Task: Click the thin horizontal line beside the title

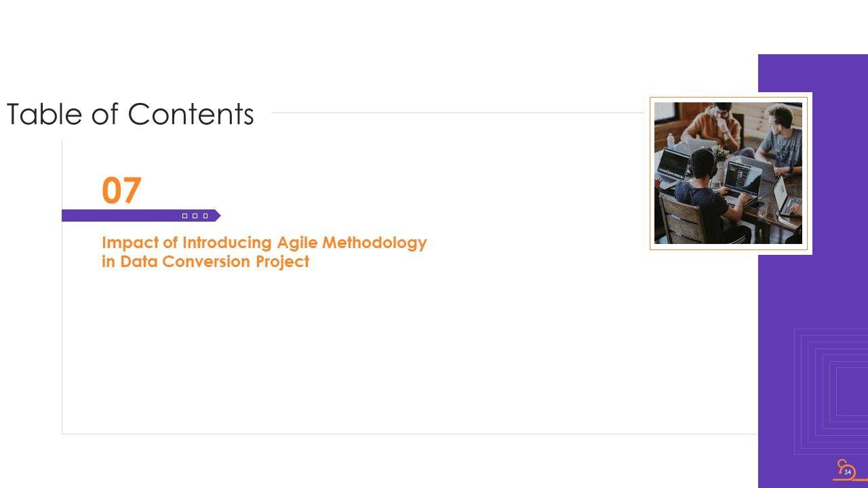Action: tap(454, 113)
